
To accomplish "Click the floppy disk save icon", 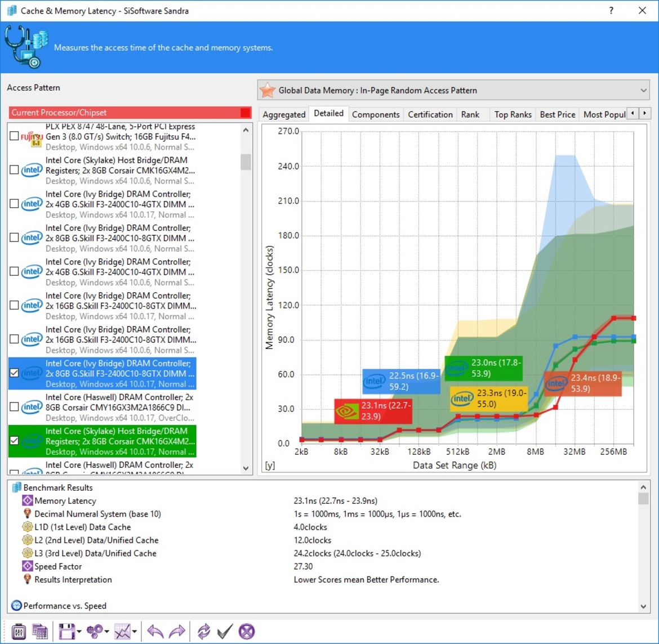I will click(x=67, y=632).
